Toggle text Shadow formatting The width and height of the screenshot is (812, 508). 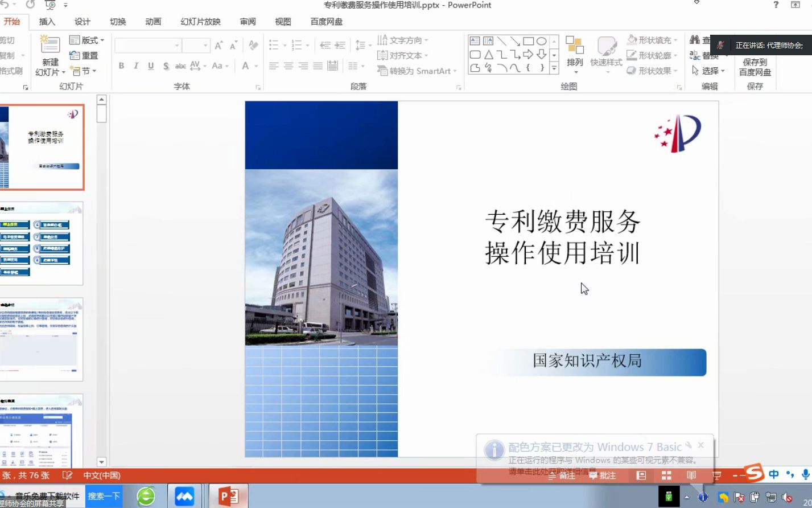click(166, 66)
